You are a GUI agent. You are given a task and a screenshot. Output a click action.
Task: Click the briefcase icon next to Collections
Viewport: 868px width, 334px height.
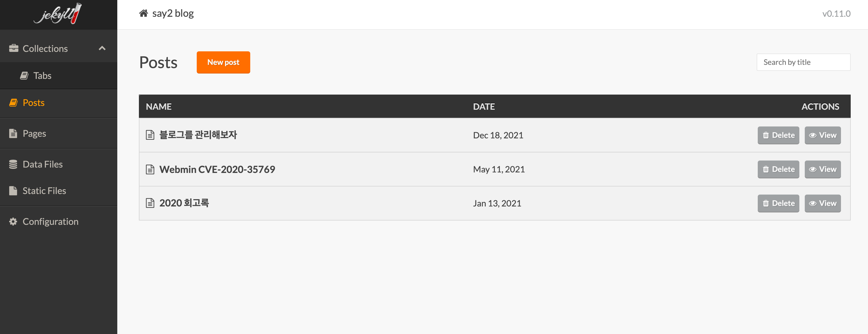pos(14,49)
